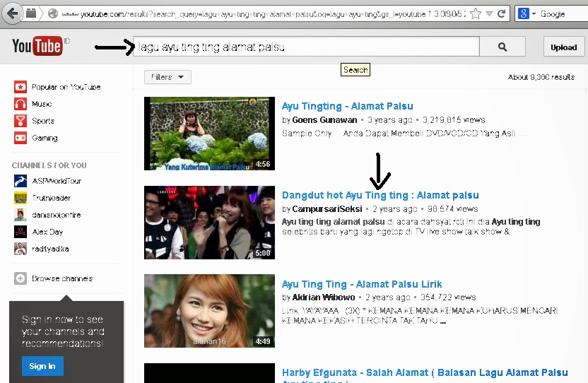Click the "About 9,300 results" text
This screenshot has height=383, width=588.
541,77
